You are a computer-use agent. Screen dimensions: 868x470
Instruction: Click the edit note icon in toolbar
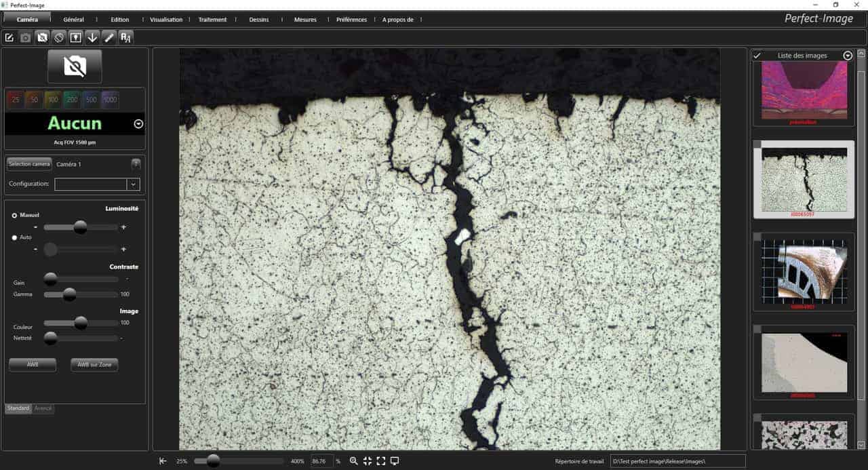click(9, 37)
